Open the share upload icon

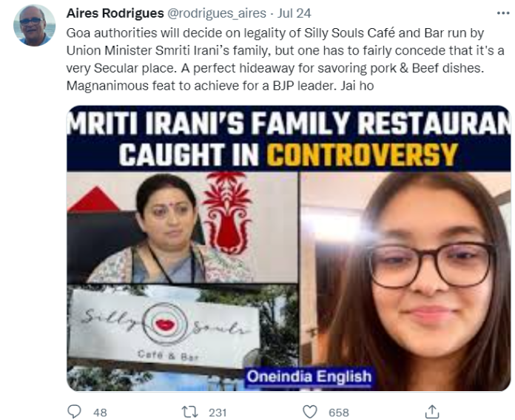coord(432,411)
